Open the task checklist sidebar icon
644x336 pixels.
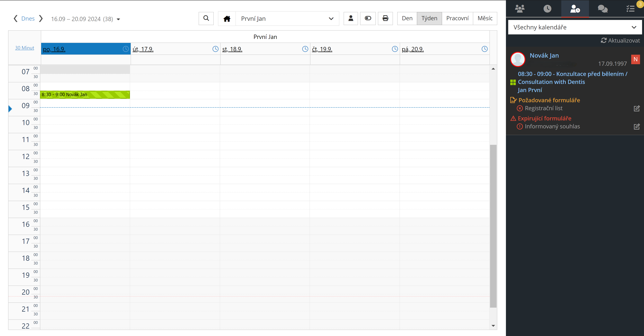(x=630, y=9)
